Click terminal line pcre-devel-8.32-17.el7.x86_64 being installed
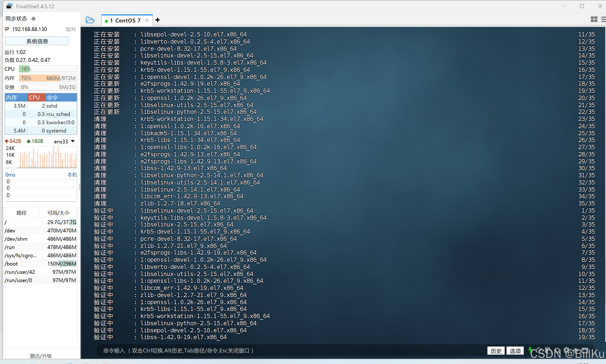606x364 pixels. [x=189, y=49]
